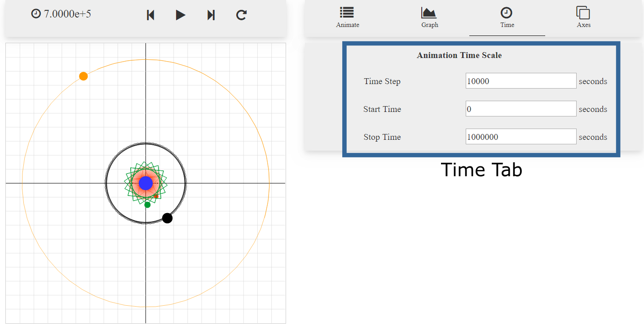Click the small red orbiting body
This screenshot has height=330, width=644.
point(156,196)
